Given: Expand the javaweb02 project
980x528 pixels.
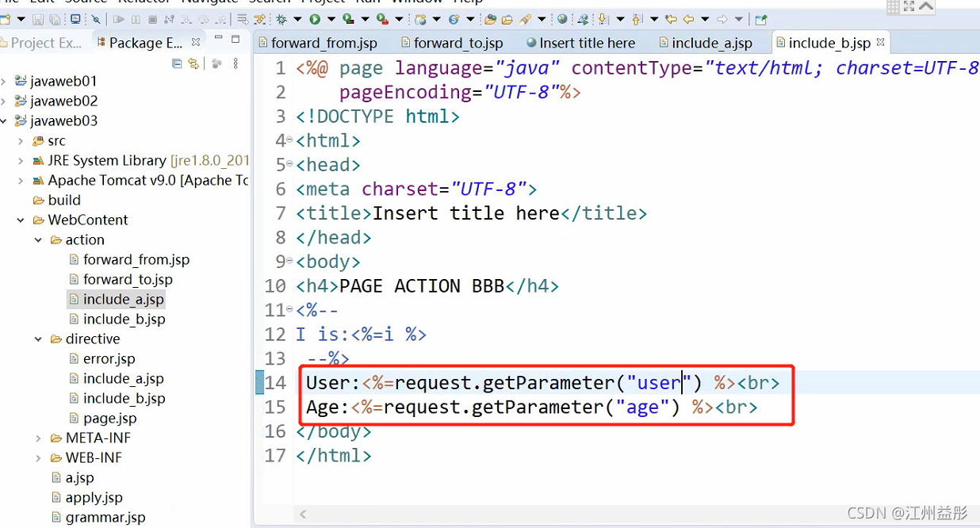Looking at the screenshot, I should click(x=4, y=101).
